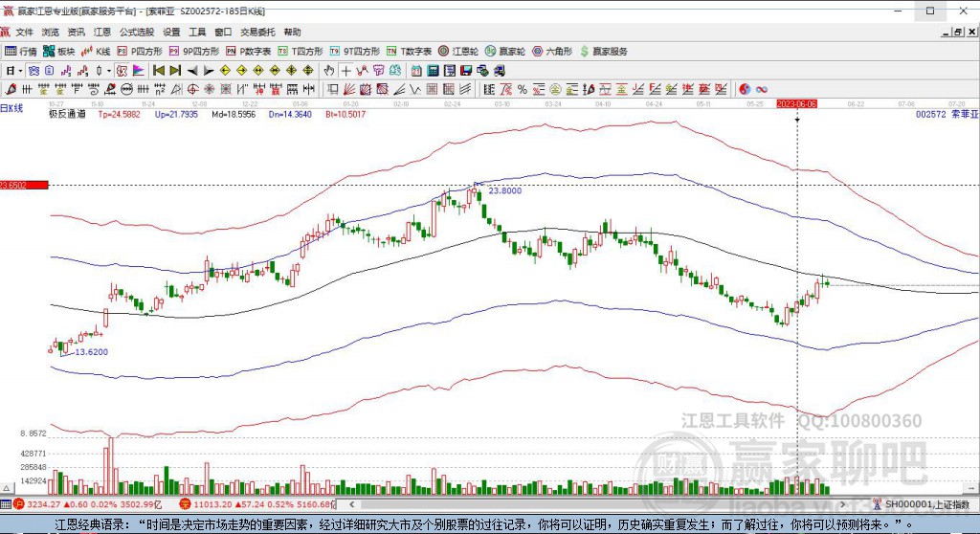Select the n² line tool icon
This screenshot has height=534, width=980.
coord(160,89)
